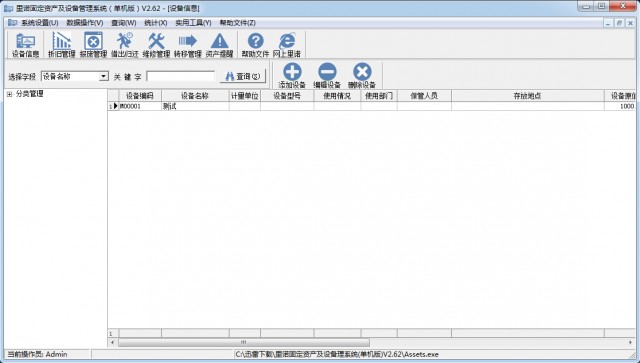Viewport: 640px width, 363px height.
Task: Sort by the 设备名称 column header
Action: point(195,96)
